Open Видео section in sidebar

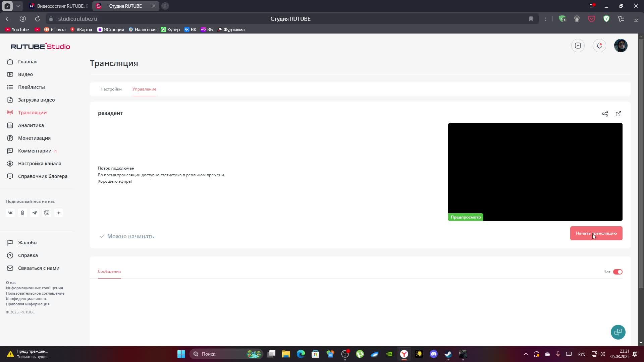coord(25,74)
